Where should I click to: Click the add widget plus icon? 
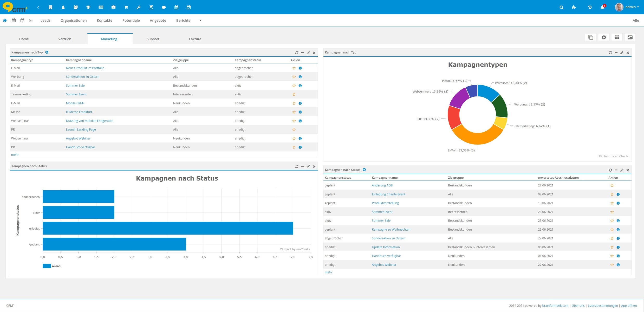[x=604, y=37]
